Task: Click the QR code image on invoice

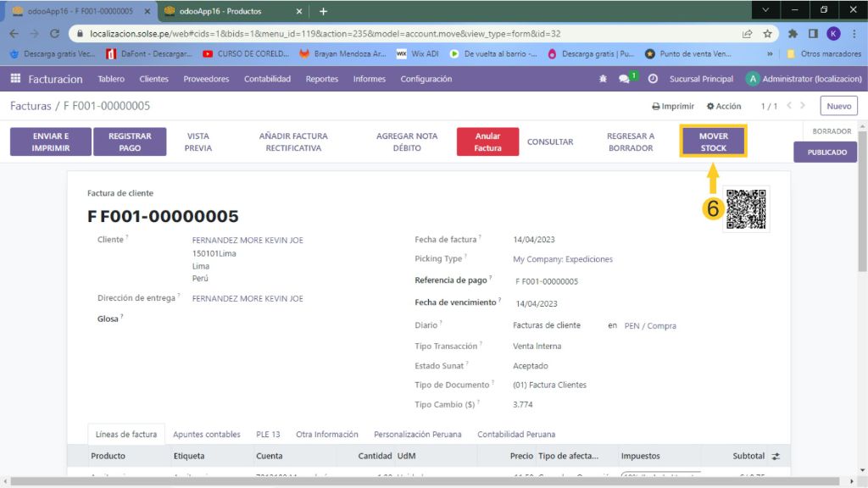Action: click(x=746, y=208)
